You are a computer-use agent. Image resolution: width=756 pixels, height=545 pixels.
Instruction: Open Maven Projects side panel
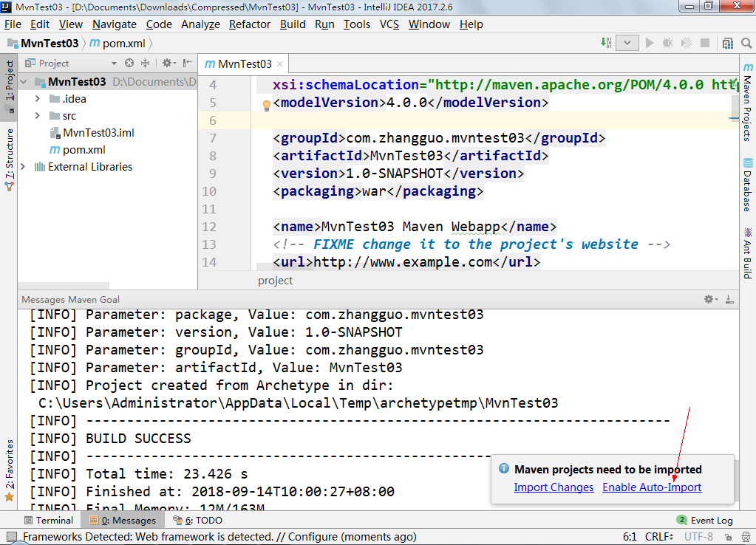point(747,102)
